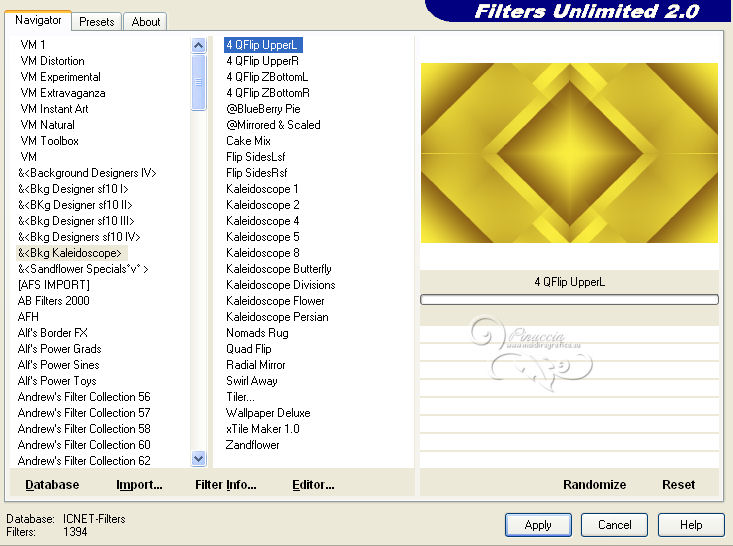Open the Editor... button

pos(313,485)
